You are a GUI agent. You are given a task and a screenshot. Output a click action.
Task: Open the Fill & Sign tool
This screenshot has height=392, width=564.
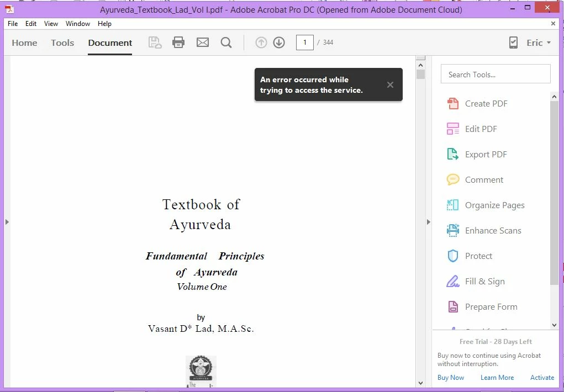click(476, 281)
